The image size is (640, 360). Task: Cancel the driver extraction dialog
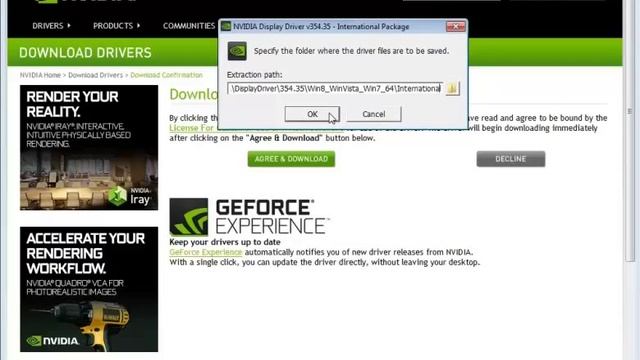point(373,114)
